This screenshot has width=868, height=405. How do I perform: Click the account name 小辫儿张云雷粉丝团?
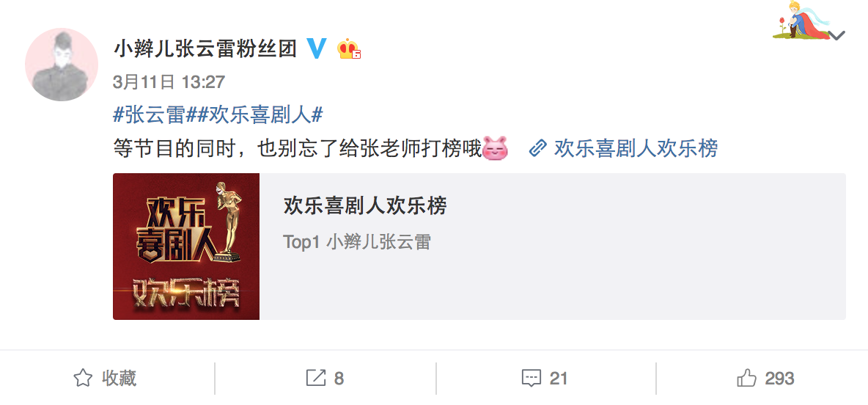click(205, 49)
